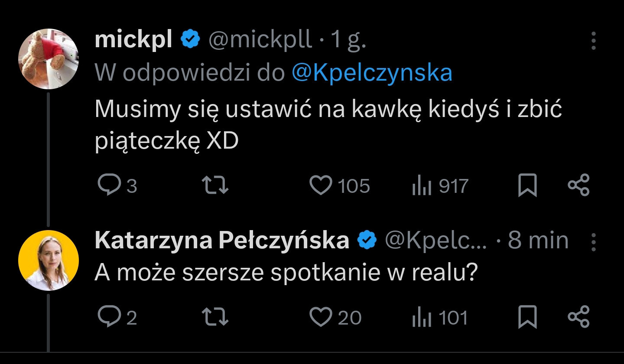The width and height of the screenshot is (624, 364).
Task: View analytics showing 917 views
Action: coord(419,186)
